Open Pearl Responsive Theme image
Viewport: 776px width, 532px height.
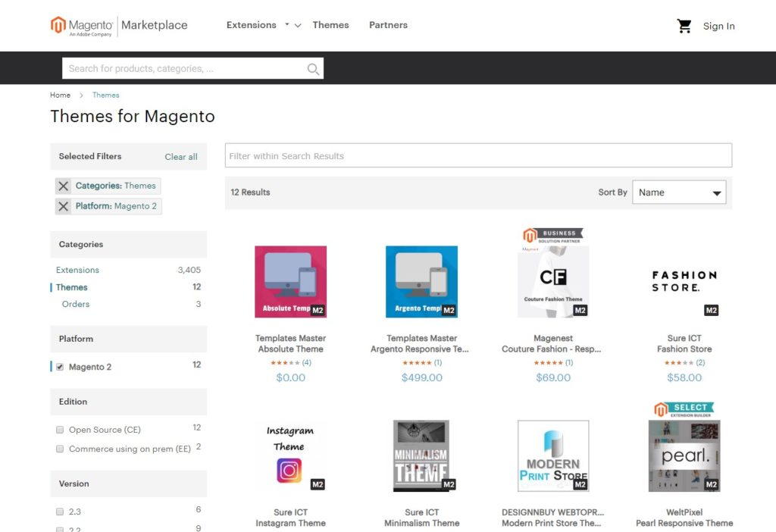pos(684,455)
